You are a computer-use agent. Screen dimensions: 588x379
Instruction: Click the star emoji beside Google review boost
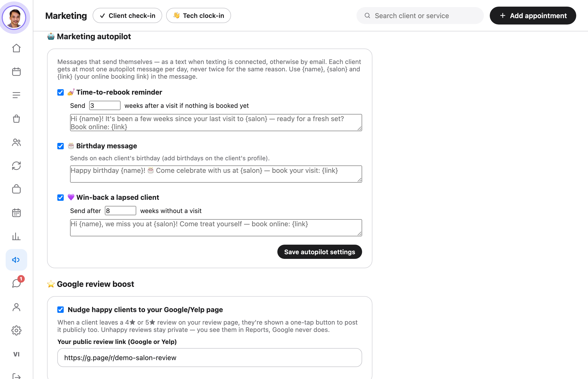click(51, 284)
